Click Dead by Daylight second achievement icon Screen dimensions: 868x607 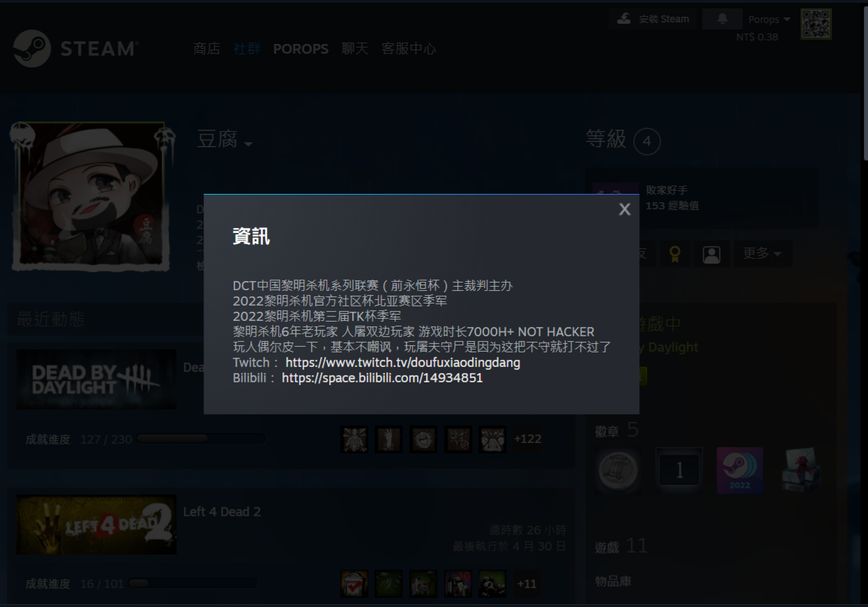pyautogui.click(x=389, y=439)
